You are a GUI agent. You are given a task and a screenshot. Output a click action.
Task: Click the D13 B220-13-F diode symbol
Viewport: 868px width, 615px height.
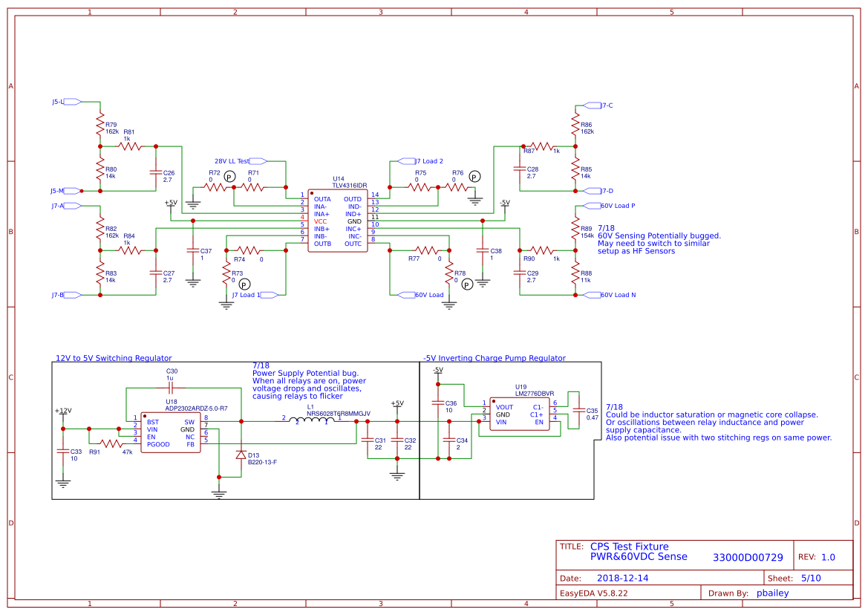pos(241,455)
